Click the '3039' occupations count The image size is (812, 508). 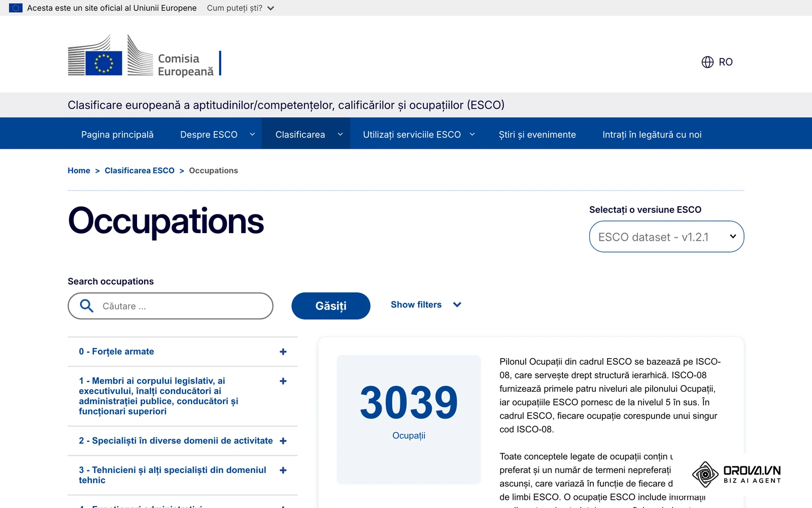click(x=409, y=402)
